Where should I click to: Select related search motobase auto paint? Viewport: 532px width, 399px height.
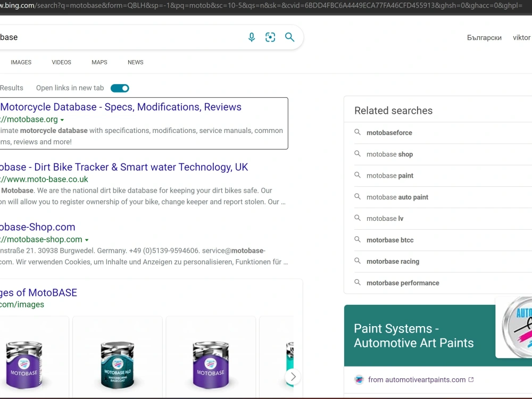point(397,197)
